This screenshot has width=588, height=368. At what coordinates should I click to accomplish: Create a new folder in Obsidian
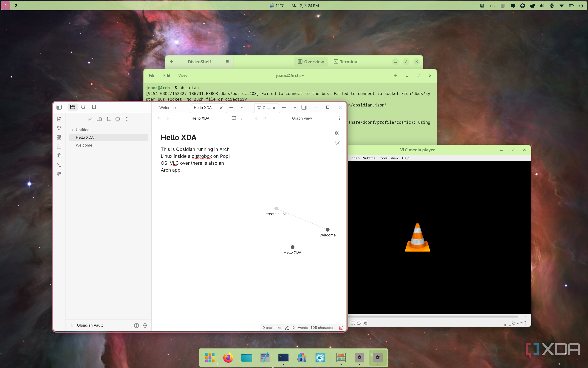click(99, 119)
